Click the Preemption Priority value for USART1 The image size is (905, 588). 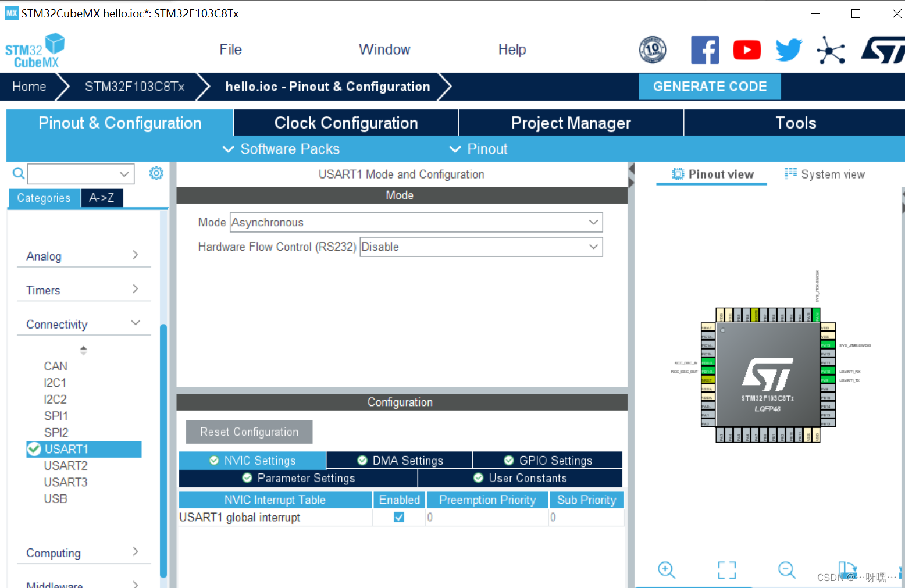(487, 517)
